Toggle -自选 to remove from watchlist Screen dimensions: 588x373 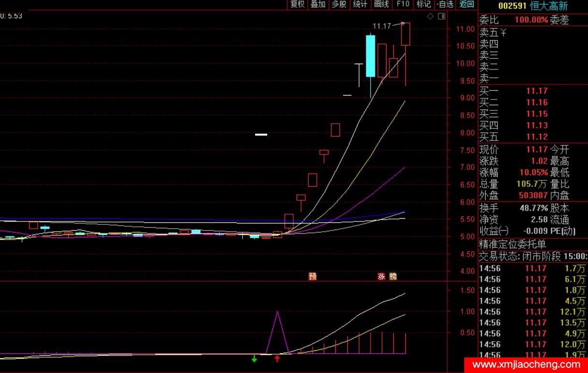445,4
